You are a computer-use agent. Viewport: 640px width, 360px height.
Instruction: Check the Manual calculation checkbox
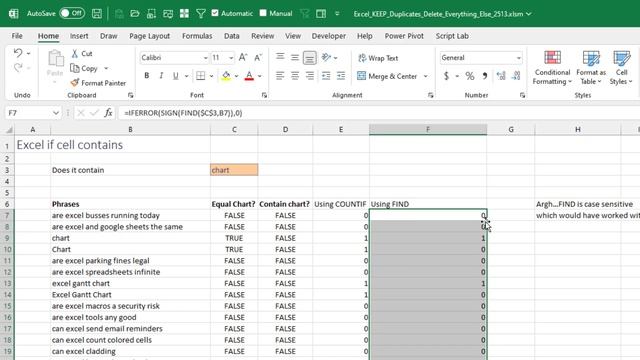263,13
